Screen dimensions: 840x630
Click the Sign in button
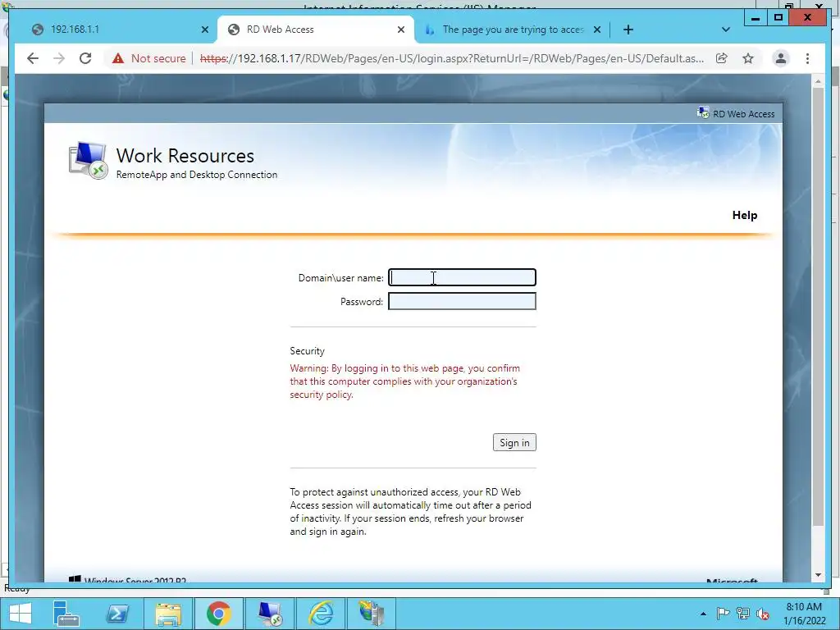pyautogui.click(x=514, y=442)
